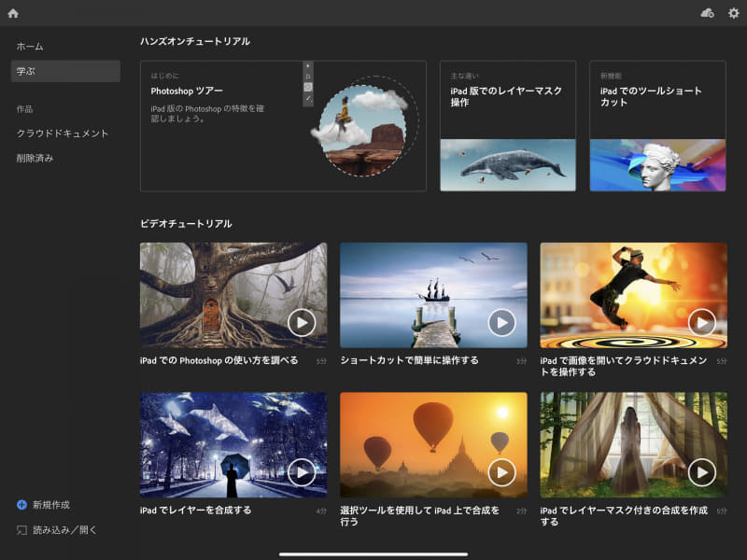This screenshot has height=560, width=747.
Task: Click the whale image thumbnail
Action: click(508, 165)
